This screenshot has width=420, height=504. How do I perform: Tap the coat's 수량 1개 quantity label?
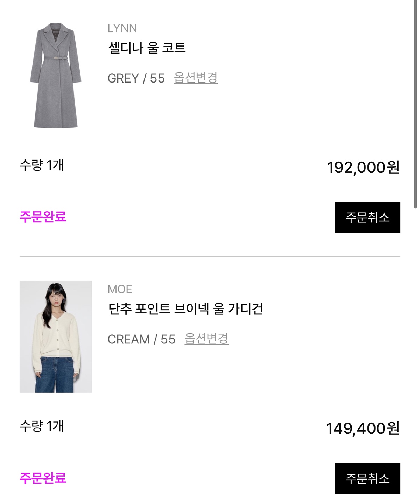(42, 165)
